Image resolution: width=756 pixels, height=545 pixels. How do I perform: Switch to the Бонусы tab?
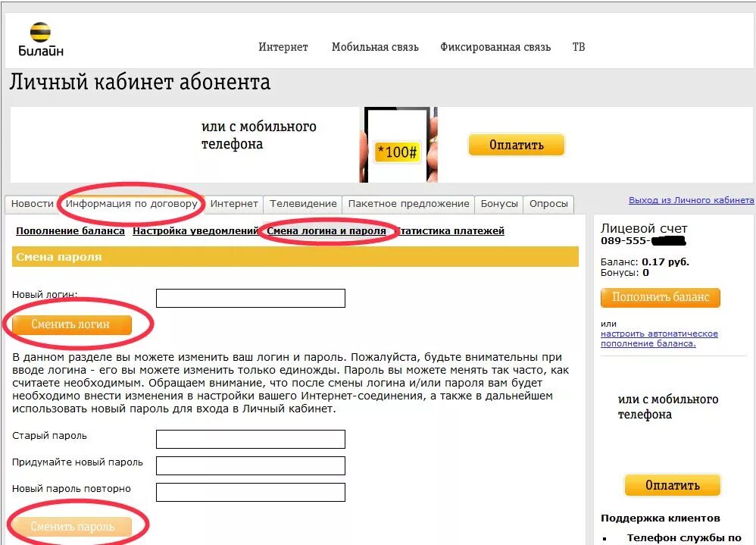(499, 204)
